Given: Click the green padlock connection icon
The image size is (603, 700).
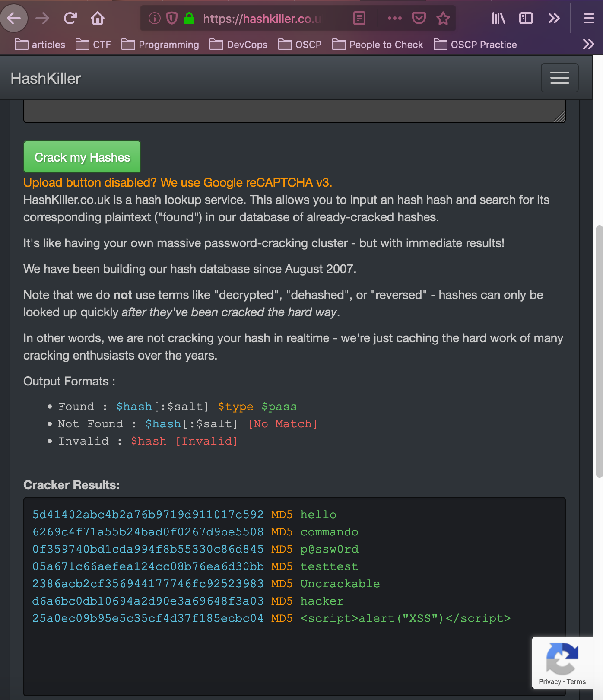Looking at the screenshot, I should point(189,18).
